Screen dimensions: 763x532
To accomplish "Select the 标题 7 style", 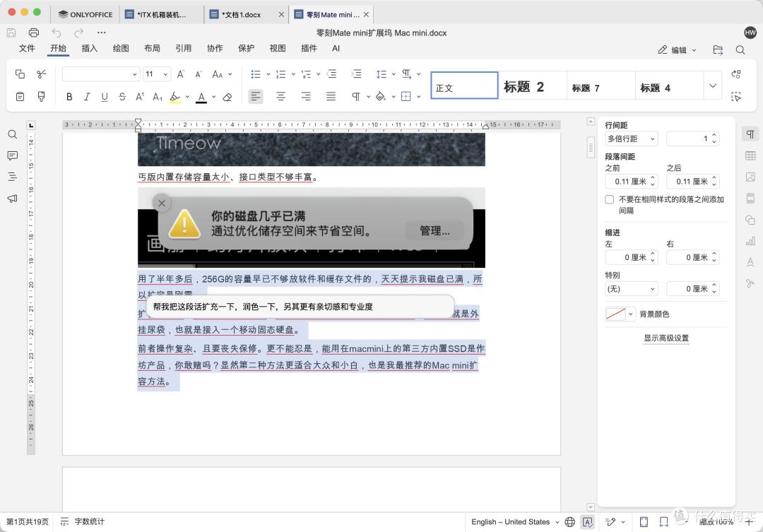I will [601, 85].
